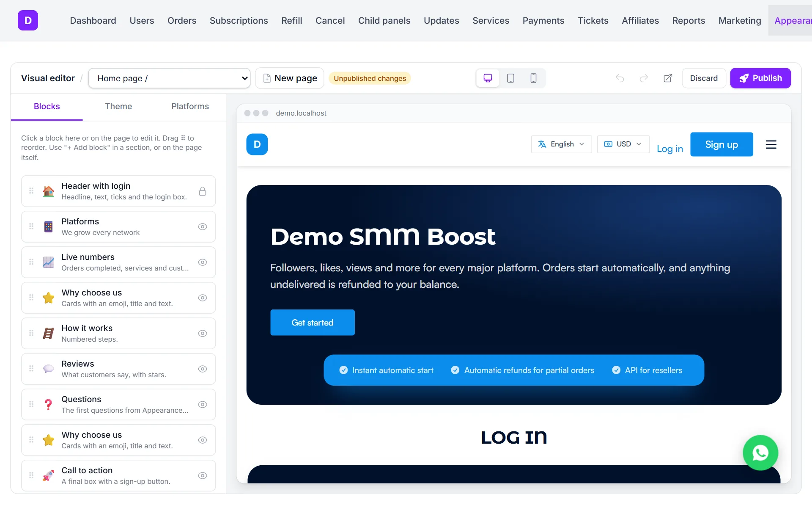812x508 pixels.
Task: Select the Questions block row
Action: [x=118, y=405]
